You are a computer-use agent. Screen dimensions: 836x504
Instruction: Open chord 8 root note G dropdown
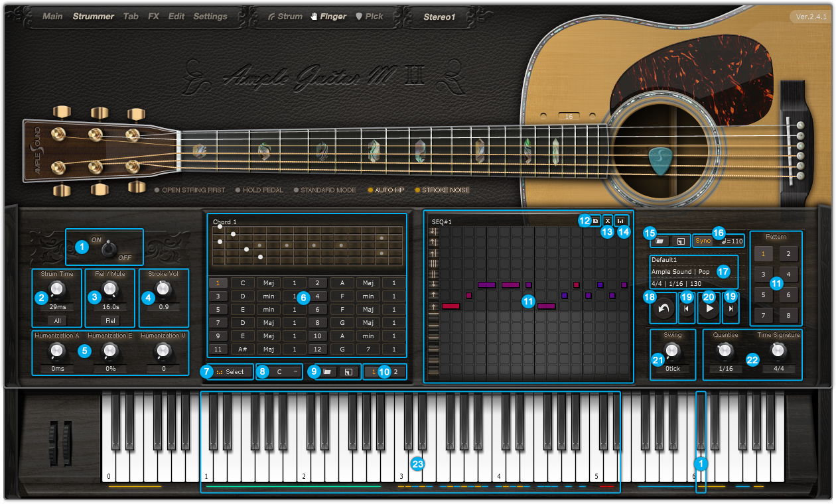click(x=342, y=323)
